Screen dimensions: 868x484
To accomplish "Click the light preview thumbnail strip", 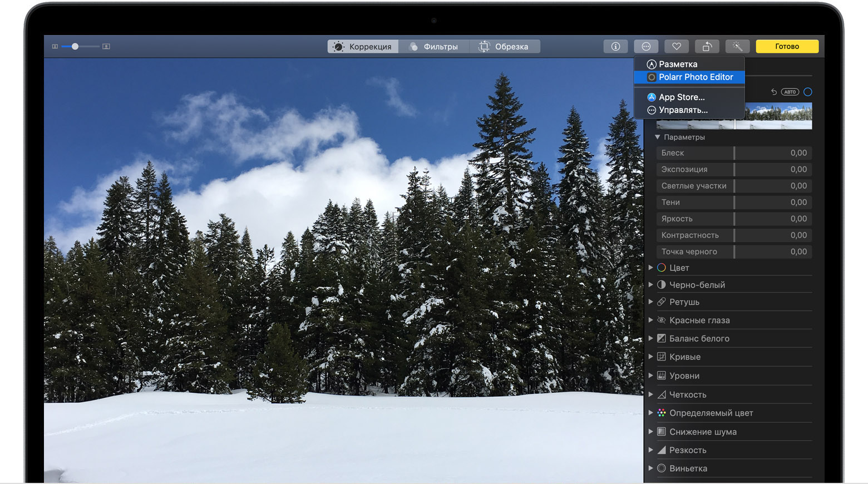I will coord(778,116).
